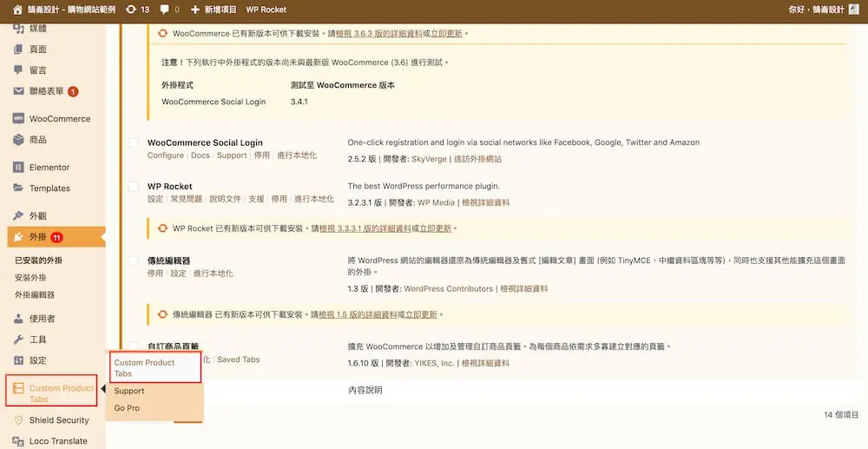
Task: Select Go Pro in flyout menu
Action: (x=127, y=408)
